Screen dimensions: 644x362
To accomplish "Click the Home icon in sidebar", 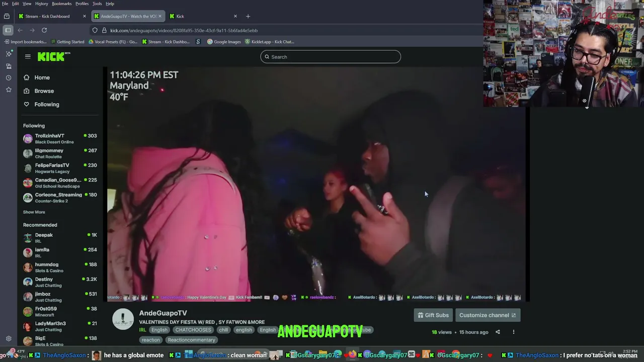I will [x=26, y=77].
